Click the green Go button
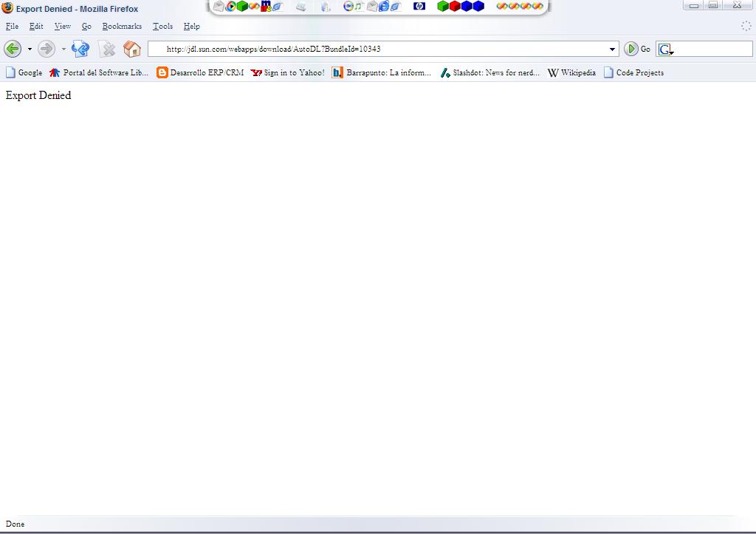Screen dimensions: 756x534 pos(637,49)
